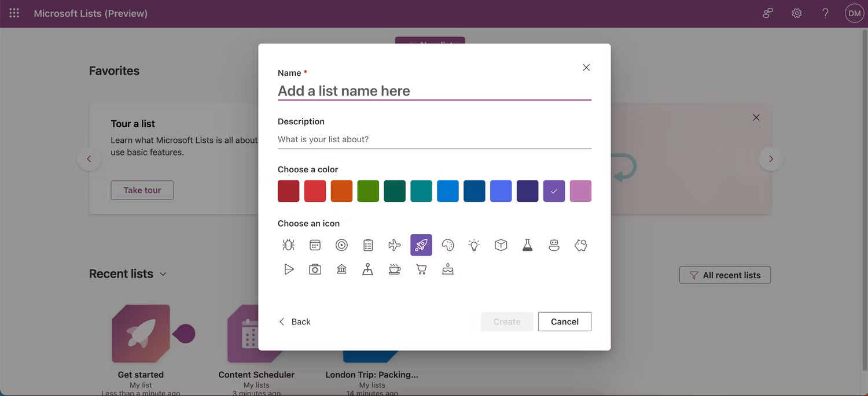Cancel the new list dialog
Screen dimensions: 868x396
[x=565, y=321]
